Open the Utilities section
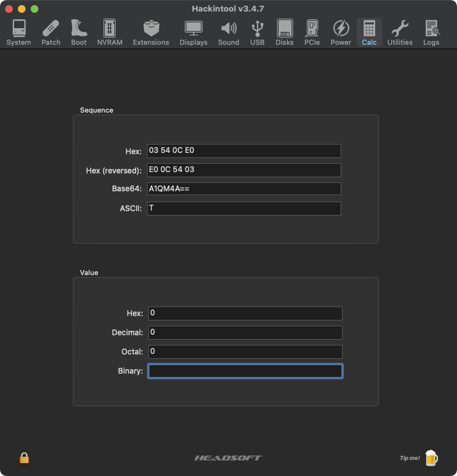Viewport: 457px width, 476px height. [400, 33]
